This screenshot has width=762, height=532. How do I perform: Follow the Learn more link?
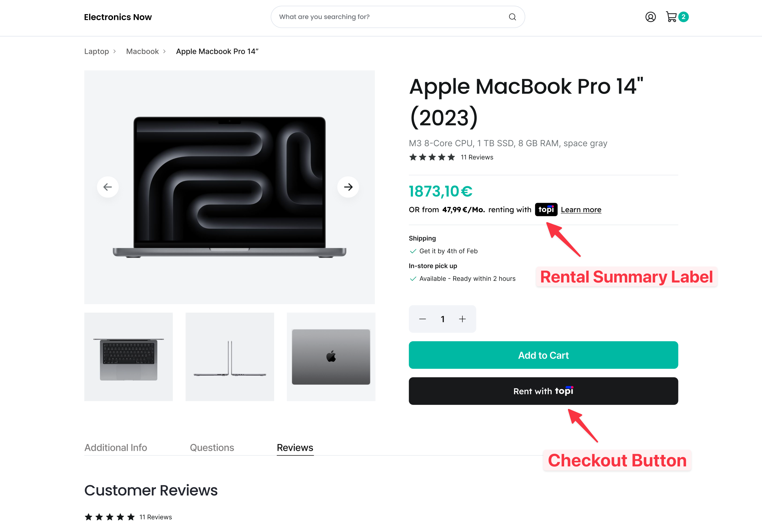(x=581, y=210)
